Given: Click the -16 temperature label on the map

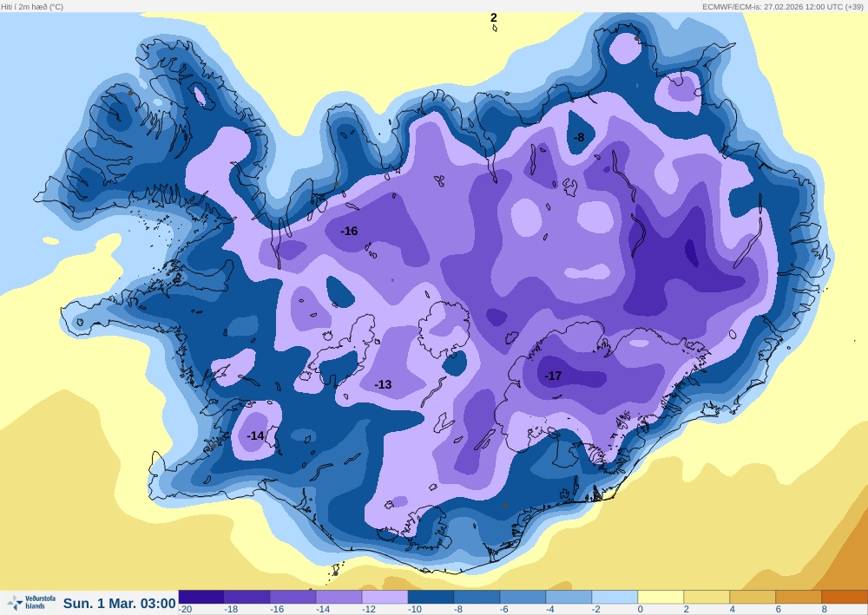Looking at the screenshot, I should tap(349, 232).
